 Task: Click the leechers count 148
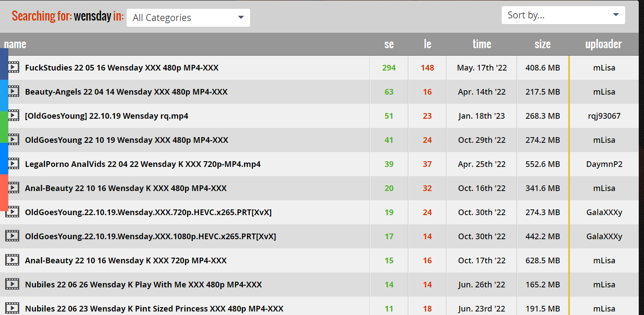click(428, 68)
